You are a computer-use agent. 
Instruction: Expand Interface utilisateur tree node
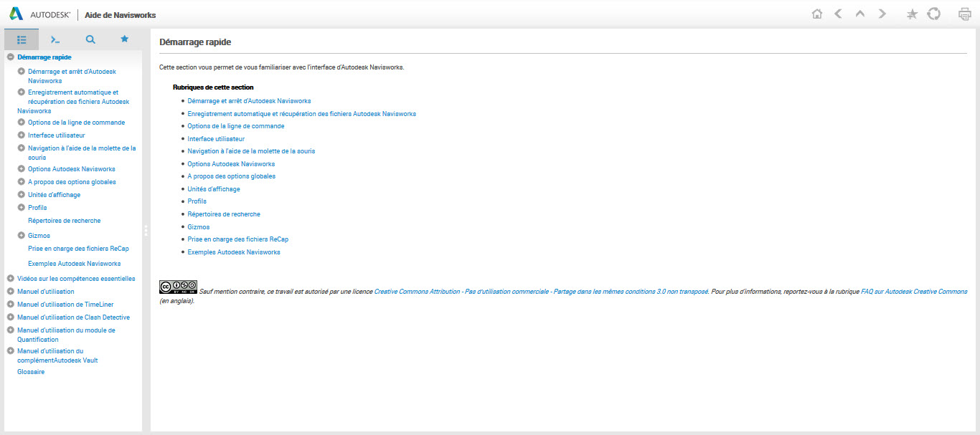22,135
